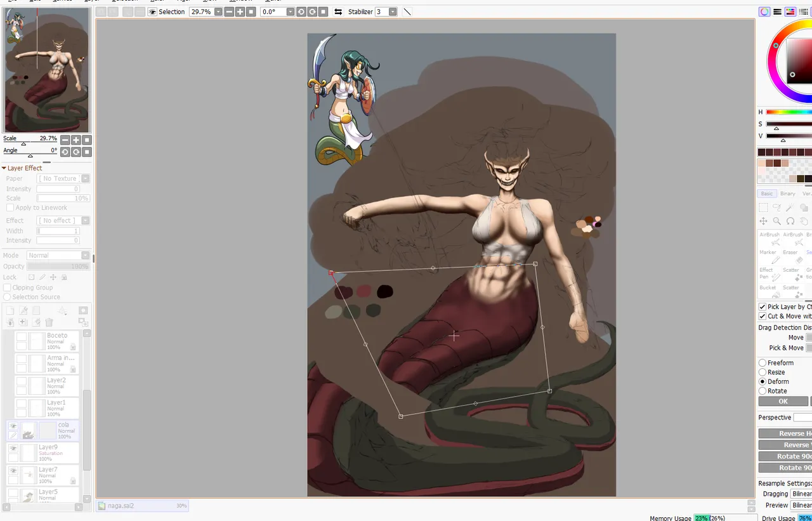The height and width of the screenshot is (521, 812).
Task: Click the zoom in plus button beside Scale
Action: tap(75, 140)
